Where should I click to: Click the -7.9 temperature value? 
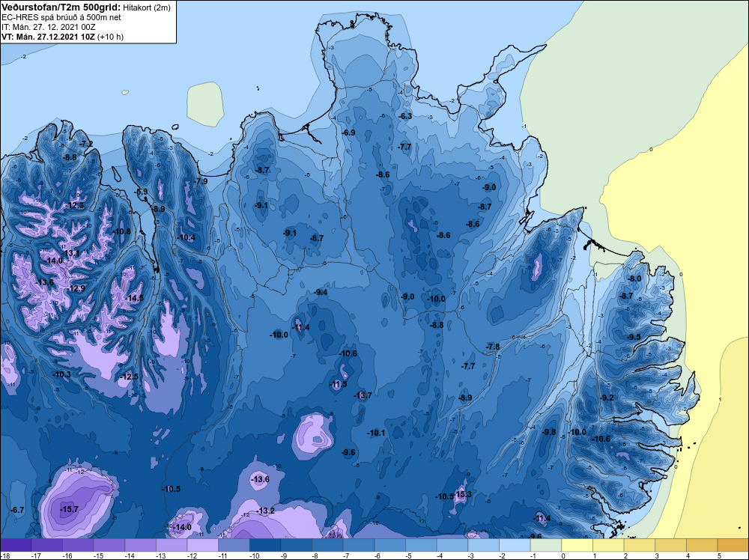[x=201, y=181]
